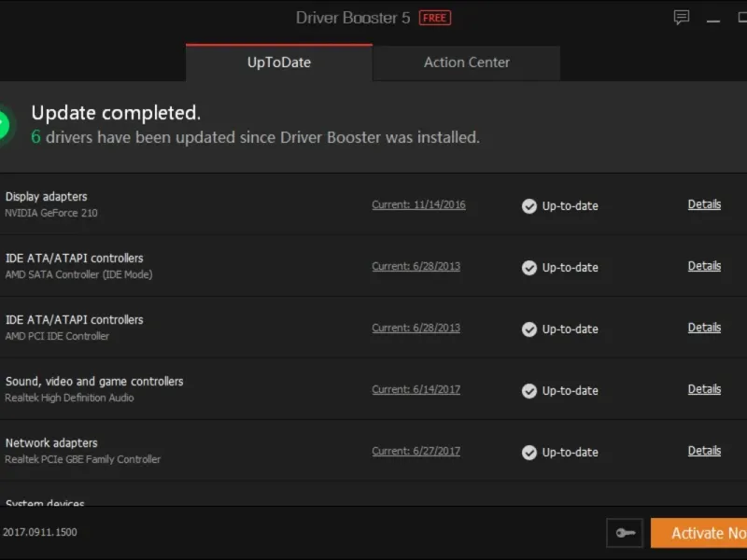Click Up-to-date status for Realtek PCIe GBE controller
This screenshot has width=747, height=560.
pos(570,452)
